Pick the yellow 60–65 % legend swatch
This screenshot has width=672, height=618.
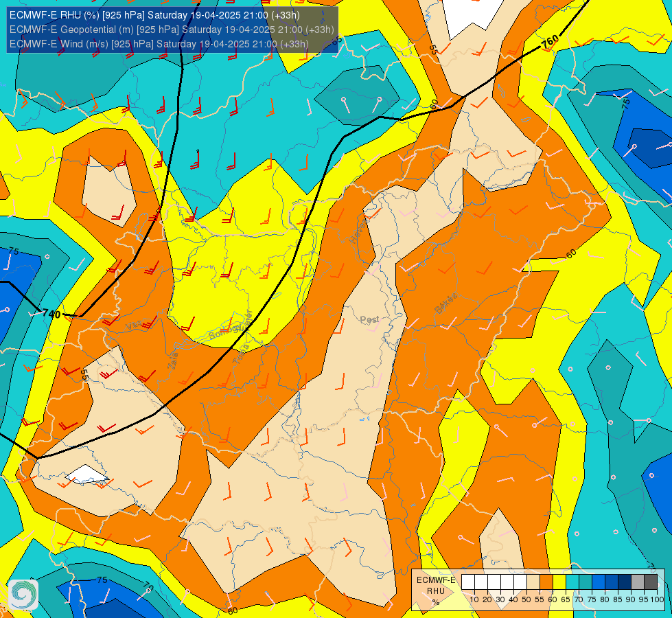[x=559, y=582]
